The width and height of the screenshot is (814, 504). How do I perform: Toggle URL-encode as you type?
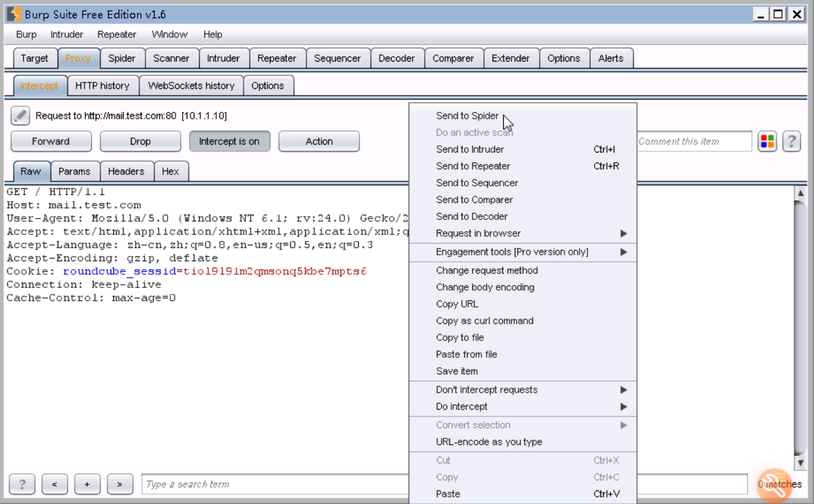tap(523, 442)
